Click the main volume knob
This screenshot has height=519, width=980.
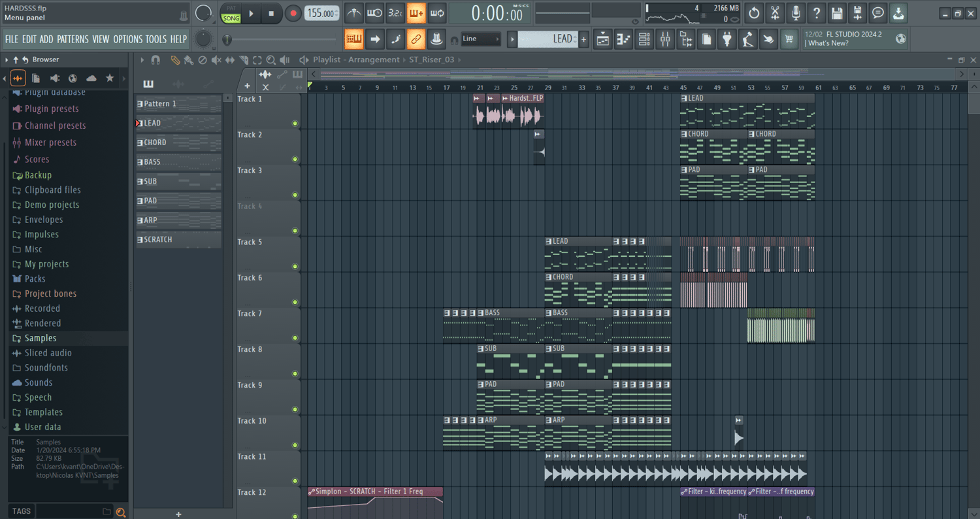coord(203,12)
